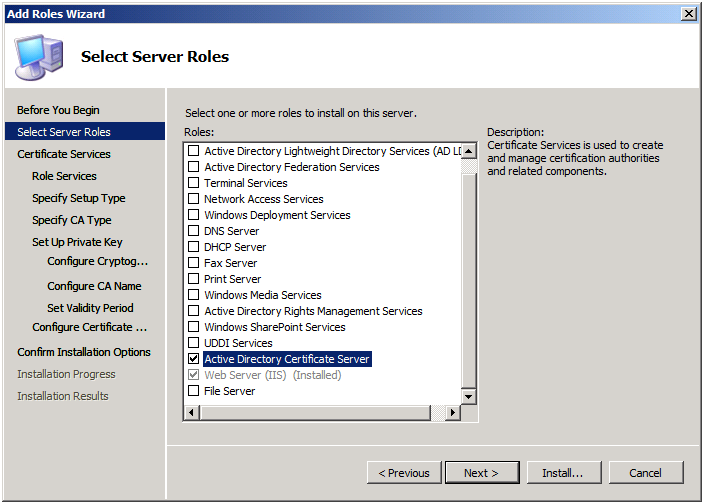Check Active Directory Federation Services
This screenshot has height=504, width=704.
pos(194,167)
